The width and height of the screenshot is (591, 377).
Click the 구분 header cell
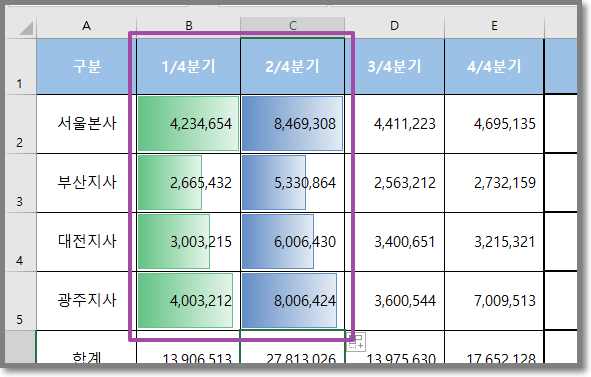click(86, 66)
